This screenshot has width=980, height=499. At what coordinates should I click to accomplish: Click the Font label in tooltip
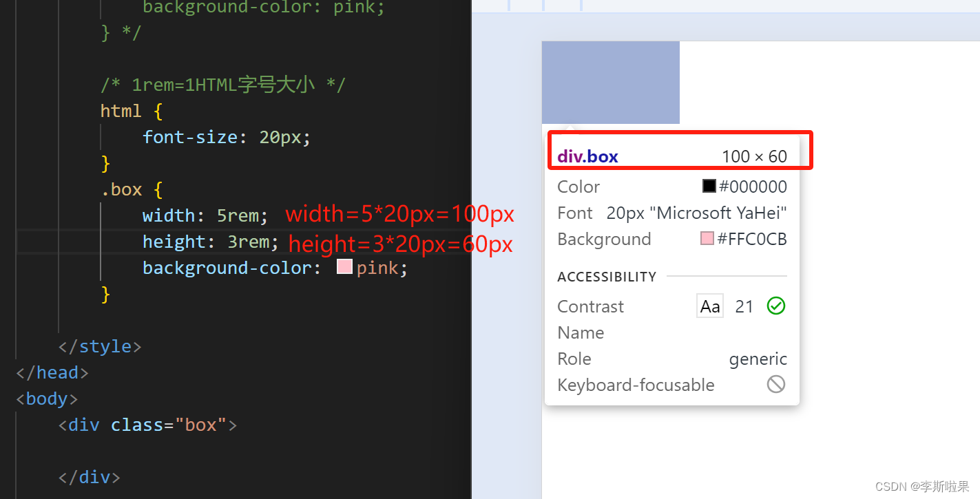[575, 213]
